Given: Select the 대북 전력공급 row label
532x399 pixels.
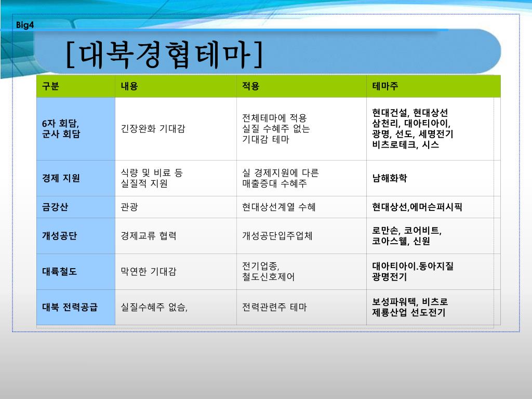Looking at the screenshot, I should click(x=76, y=308).
